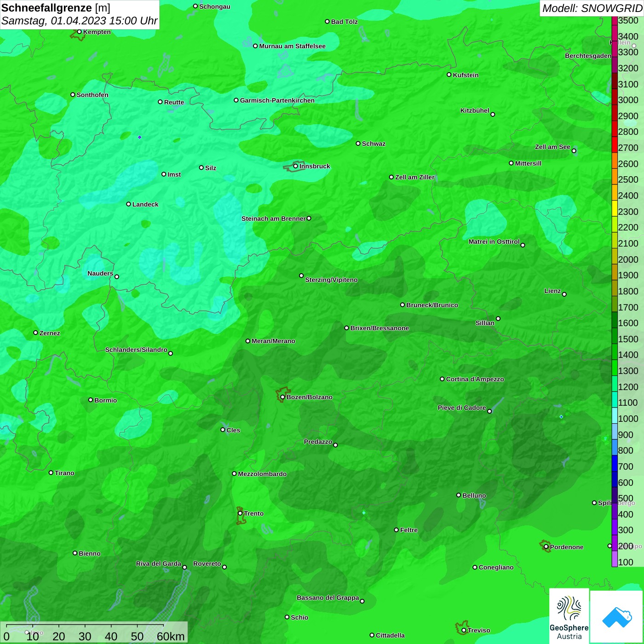Click the Belluno city label
The width and height of the screenshot is (644, 644).
(x=474, y=495)
